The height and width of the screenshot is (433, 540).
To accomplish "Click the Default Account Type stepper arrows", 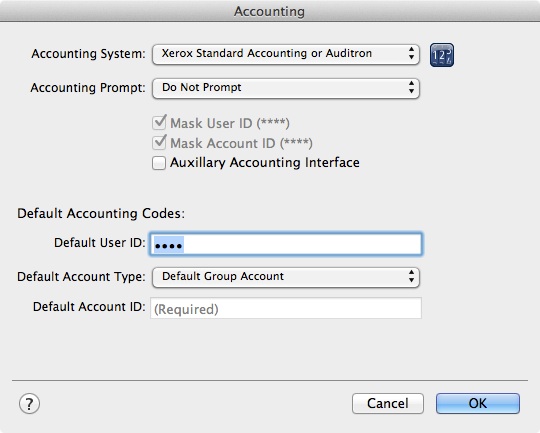I will [411, 277].
